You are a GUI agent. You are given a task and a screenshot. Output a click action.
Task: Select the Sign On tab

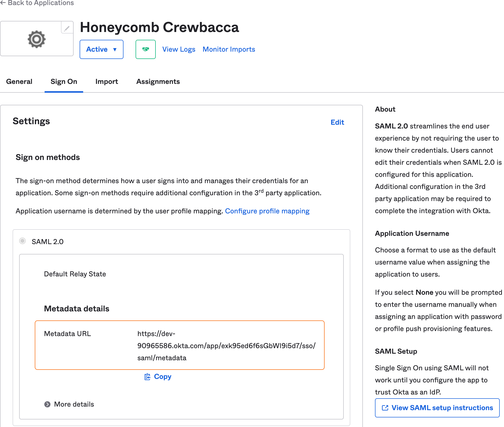(64, 82)
